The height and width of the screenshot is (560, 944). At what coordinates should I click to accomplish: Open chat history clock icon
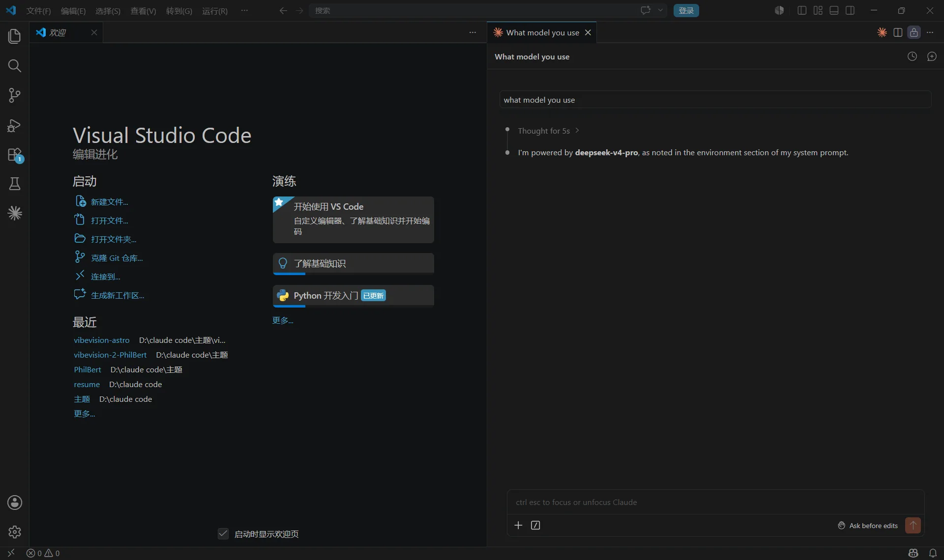[912, 56]
